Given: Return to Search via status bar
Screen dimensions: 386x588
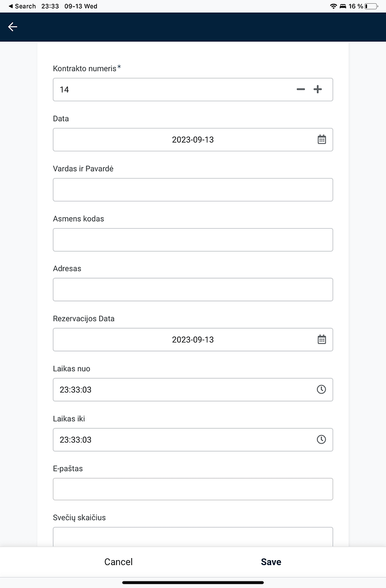Looking at the screenshot, I should pos(22,6).
